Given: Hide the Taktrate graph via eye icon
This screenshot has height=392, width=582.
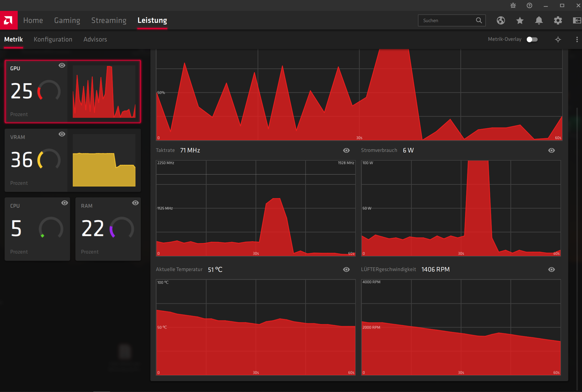Looking at the screenshot, I should point(346,150).
